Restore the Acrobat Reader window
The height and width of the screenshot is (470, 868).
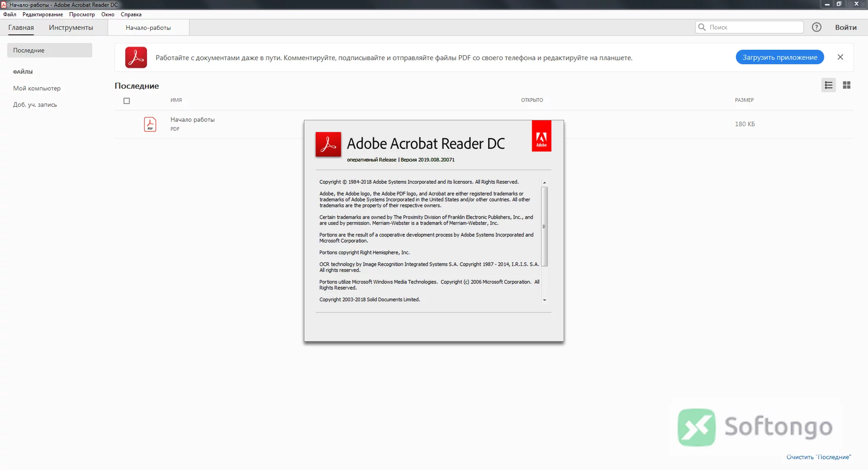point(839,4)
